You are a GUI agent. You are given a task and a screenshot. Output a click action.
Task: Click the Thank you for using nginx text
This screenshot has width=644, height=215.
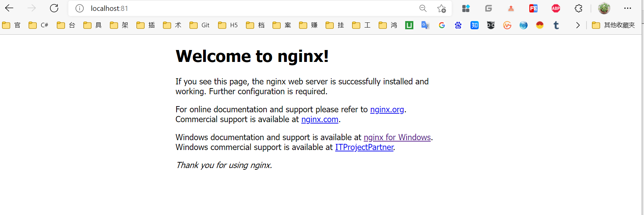[224, 165]
